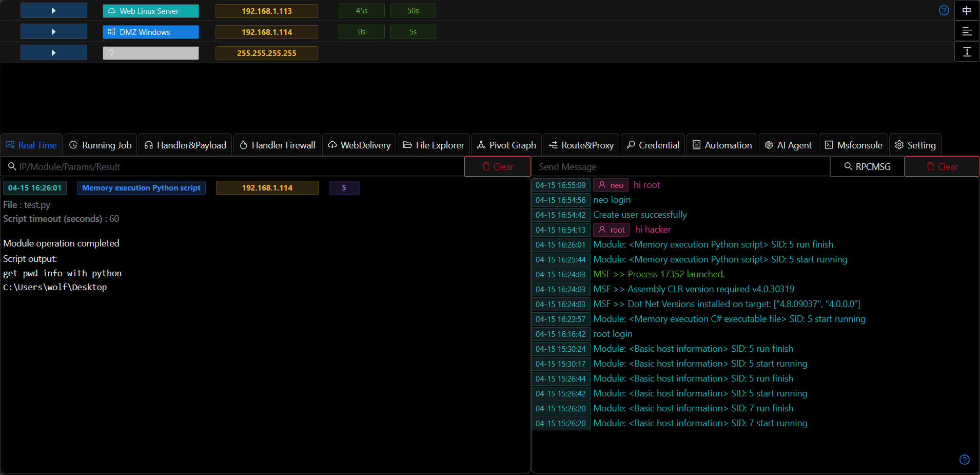Click the neo user badge in chat log

coord(611,185)
